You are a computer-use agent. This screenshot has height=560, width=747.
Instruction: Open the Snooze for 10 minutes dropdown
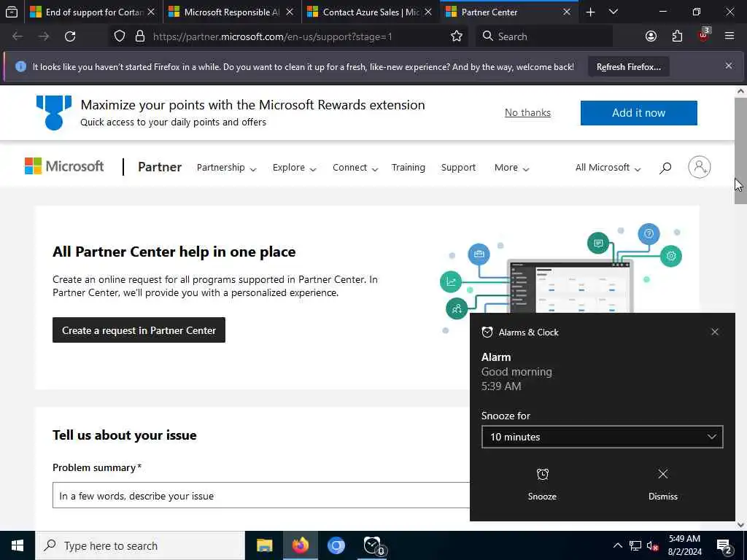[602, 437]
